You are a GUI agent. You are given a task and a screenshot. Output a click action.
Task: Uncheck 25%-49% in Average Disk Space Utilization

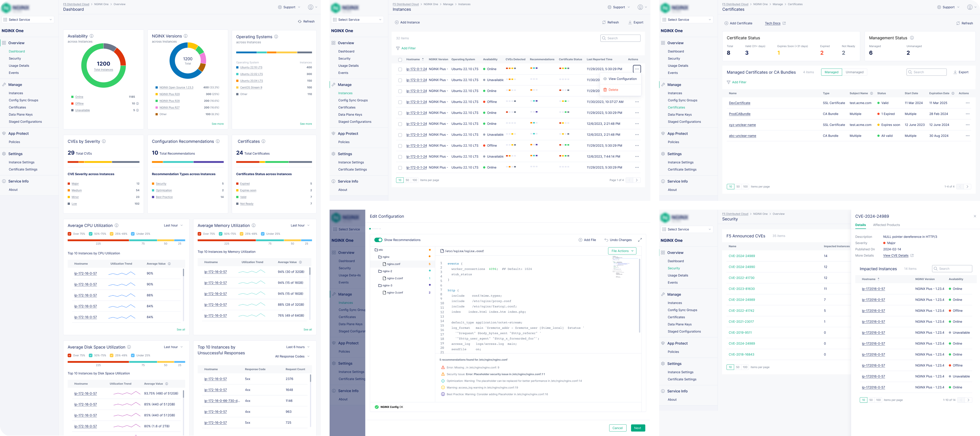coord(112,356)
